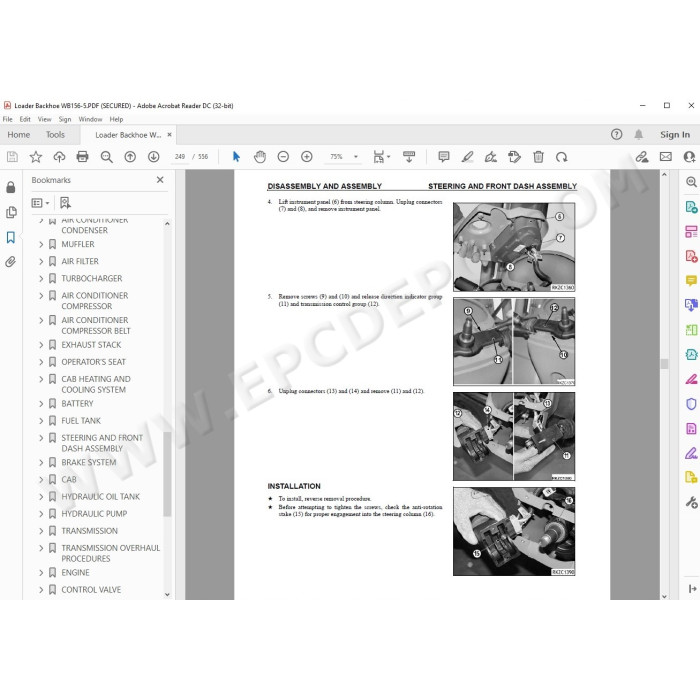This screenshot has height=700, width=700.
Task: Select the highlight text pen
Action: [467, 157]
